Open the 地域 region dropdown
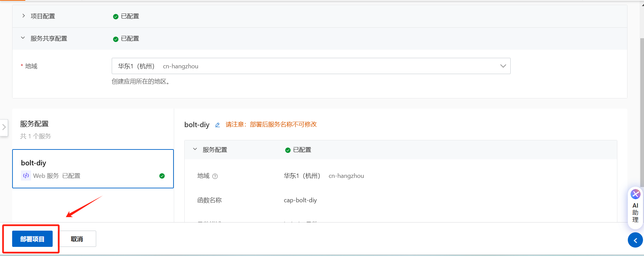 point(311,66)
